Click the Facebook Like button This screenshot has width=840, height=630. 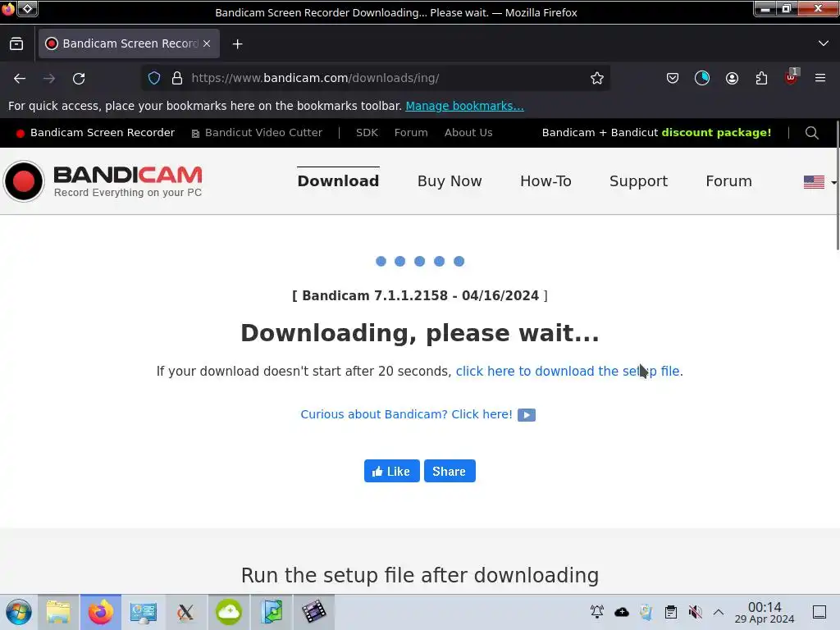click(391, 471)
